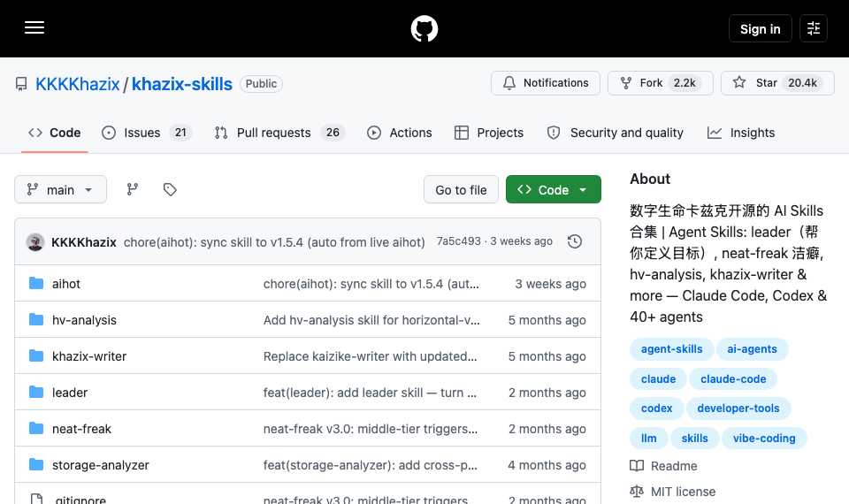
Task: Open the Insights tab
Action: click(x=741, y=133)
